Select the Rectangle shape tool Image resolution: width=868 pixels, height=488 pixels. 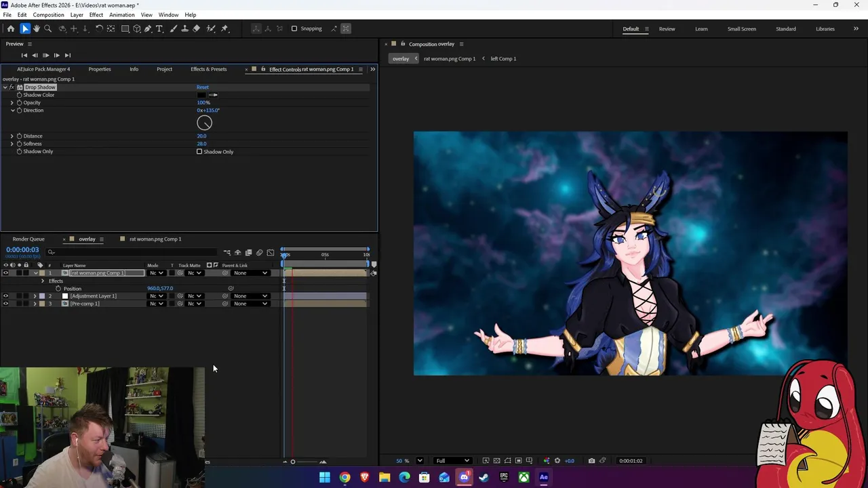(x=125, y=28)
